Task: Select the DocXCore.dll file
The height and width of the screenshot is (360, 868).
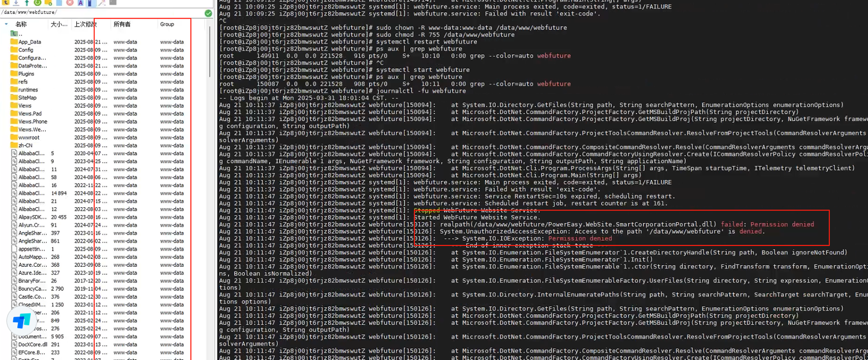Action: point(32,344)
